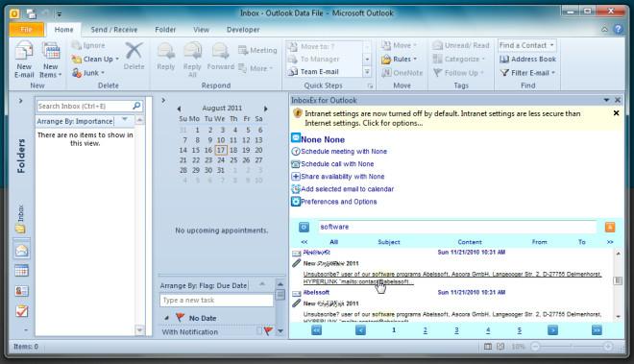
Task: Open the New Items button
Action: click(x=51, y=61)
